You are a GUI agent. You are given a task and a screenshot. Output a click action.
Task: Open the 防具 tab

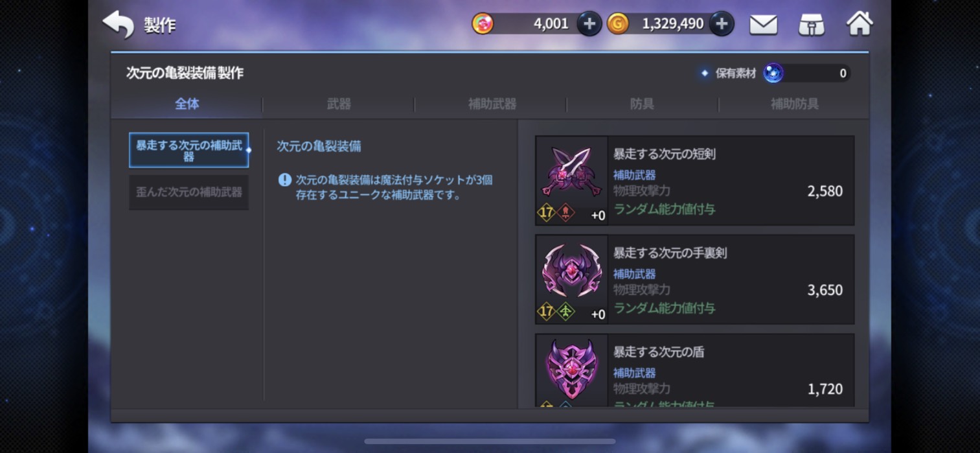pos(642,104)
